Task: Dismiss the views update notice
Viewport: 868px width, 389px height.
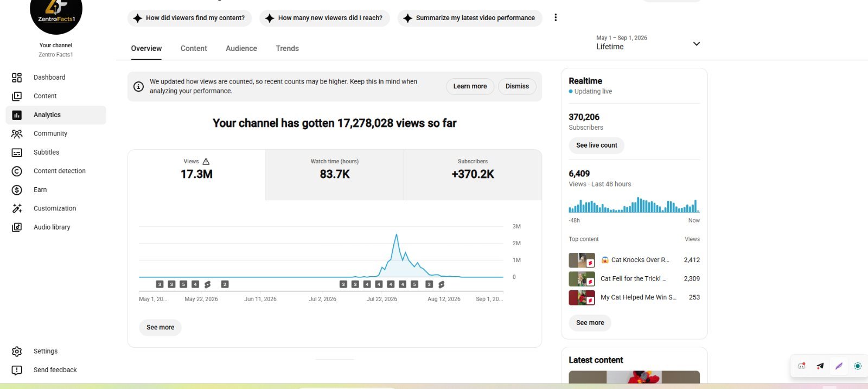Action: point(517,86)
